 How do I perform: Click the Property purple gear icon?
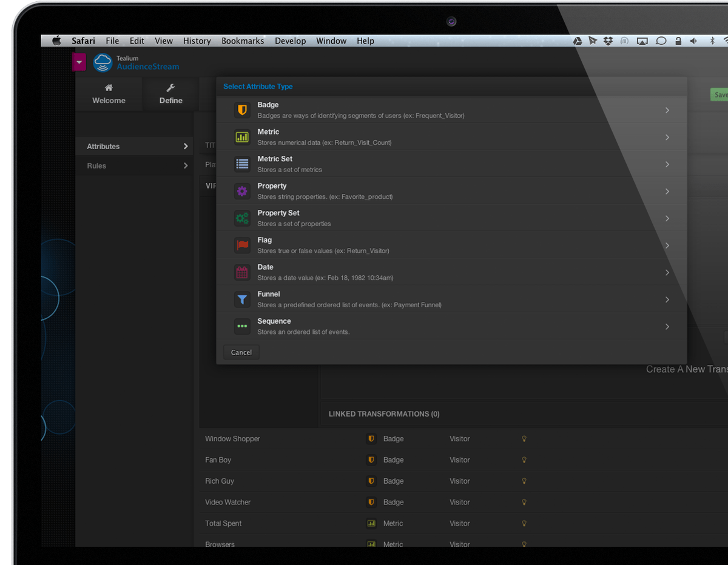pos(242,192)
